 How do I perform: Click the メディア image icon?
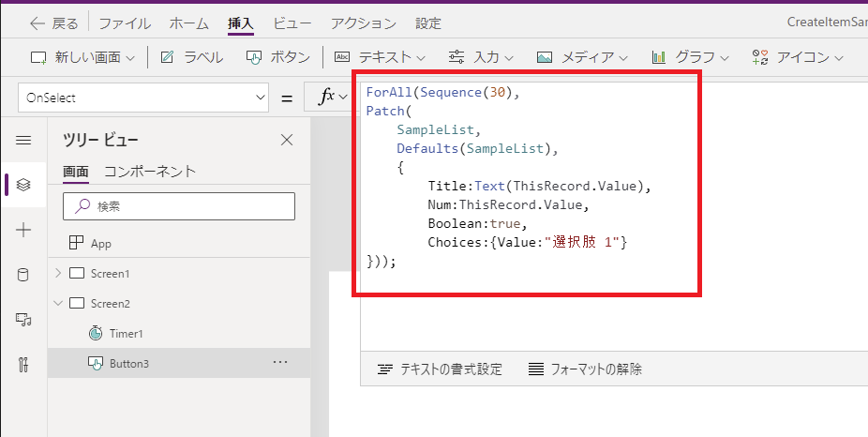pos(545,57)
